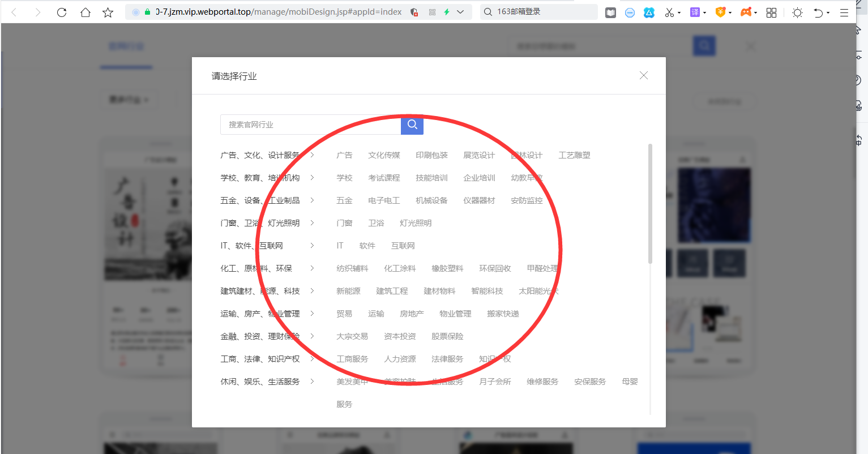
Task: Expand the IT、软件、互联网 category chevron
Action: point(312,245)
